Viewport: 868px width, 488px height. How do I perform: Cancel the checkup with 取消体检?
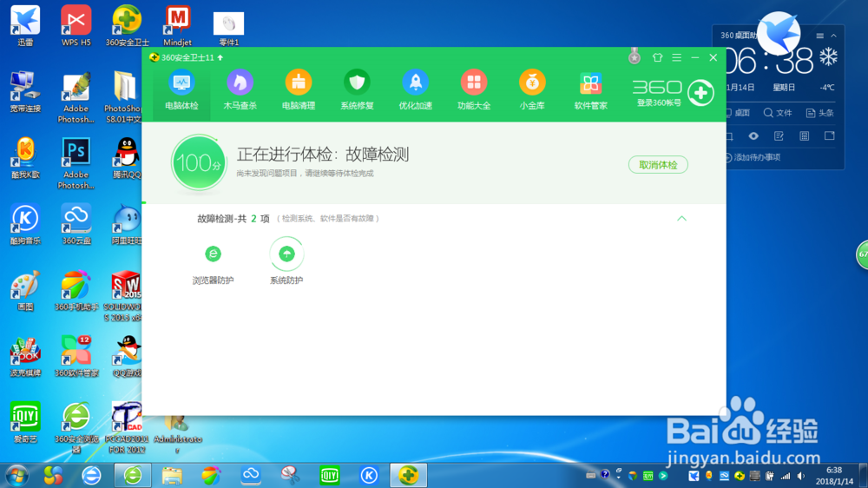pyautogui.click(x=658, y=164)
